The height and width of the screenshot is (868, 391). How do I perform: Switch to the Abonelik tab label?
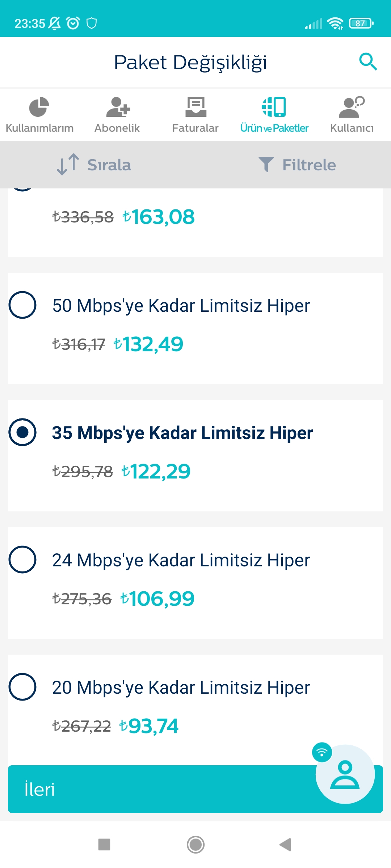tap(117, 128)
